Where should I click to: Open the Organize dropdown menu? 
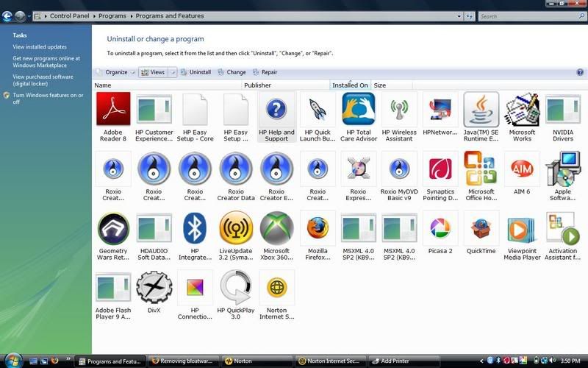coord(115,72)
